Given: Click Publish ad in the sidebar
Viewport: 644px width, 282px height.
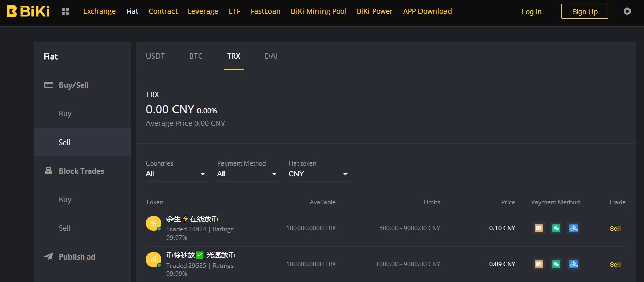Looking at the screenshot, I should (x=77, y=256).
